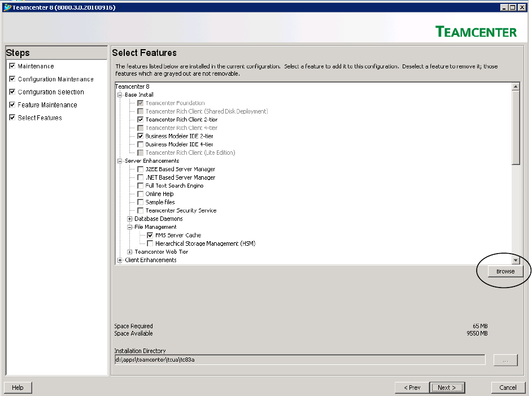Toggle Teamcenter Rich Client 2-tier checkbox
The height and width of the screenshot is (396, 532).
140,119
